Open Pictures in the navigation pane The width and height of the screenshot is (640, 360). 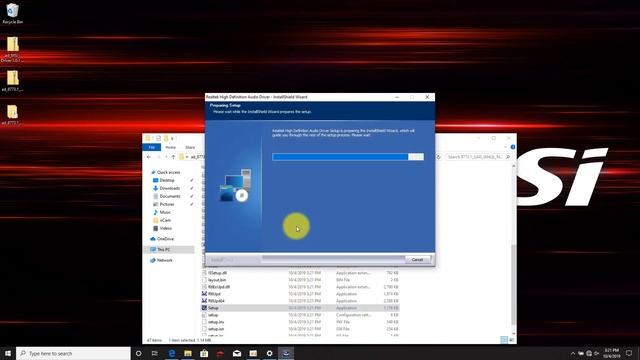click(x=167, y=204)
